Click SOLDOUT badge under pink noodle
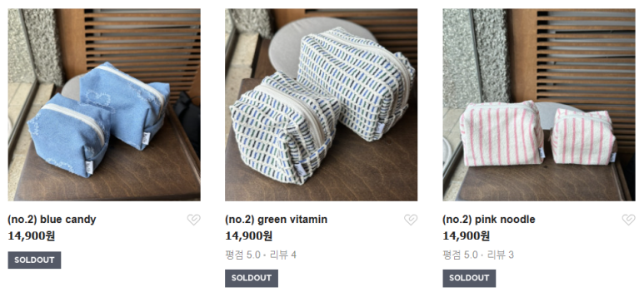 tap(469, 278)
